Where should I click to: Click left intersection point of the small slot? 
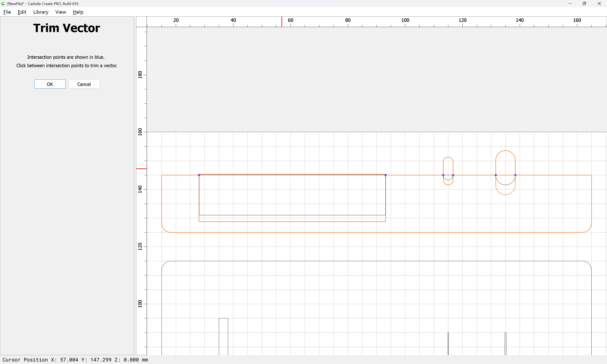(x=443, y=175)
